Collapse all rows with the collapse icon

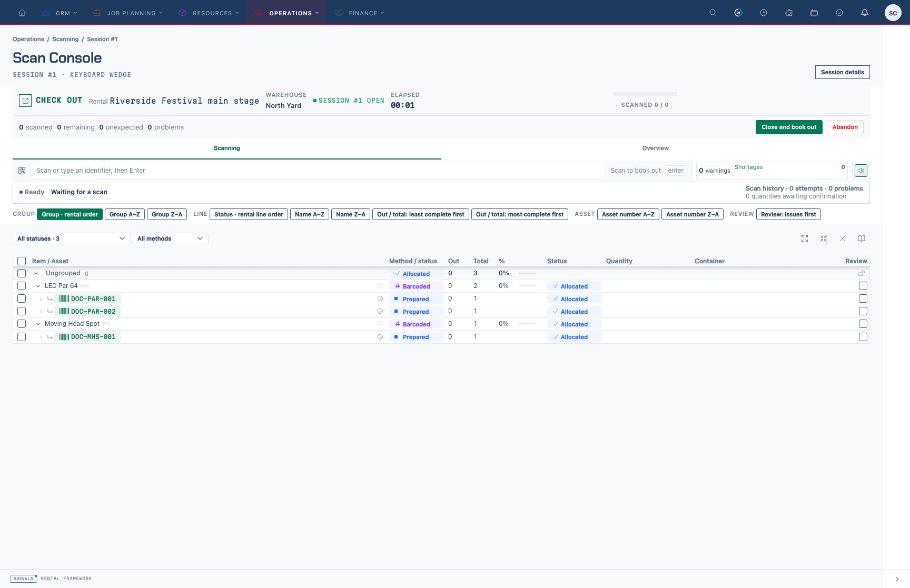point(824,238)
